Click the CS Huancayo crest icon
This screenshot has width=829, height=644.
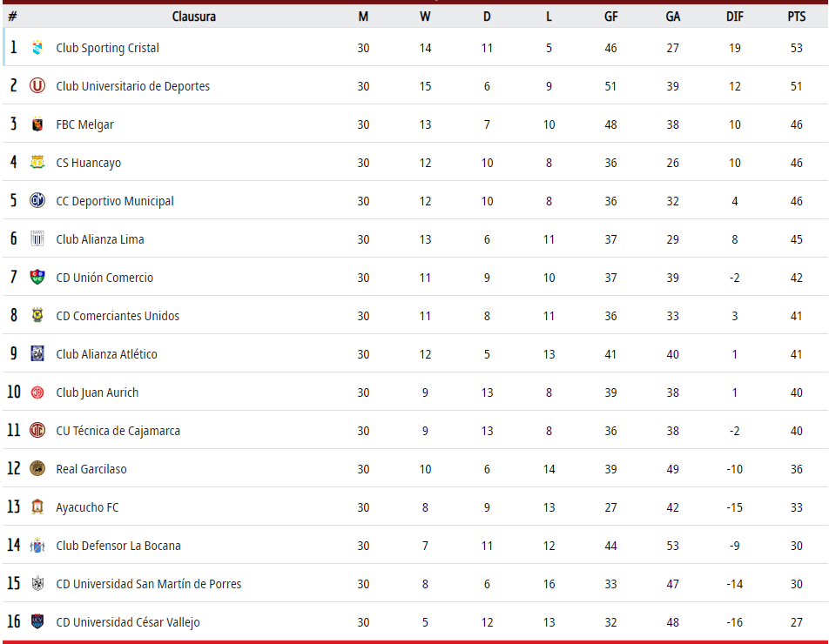point(37,163)
